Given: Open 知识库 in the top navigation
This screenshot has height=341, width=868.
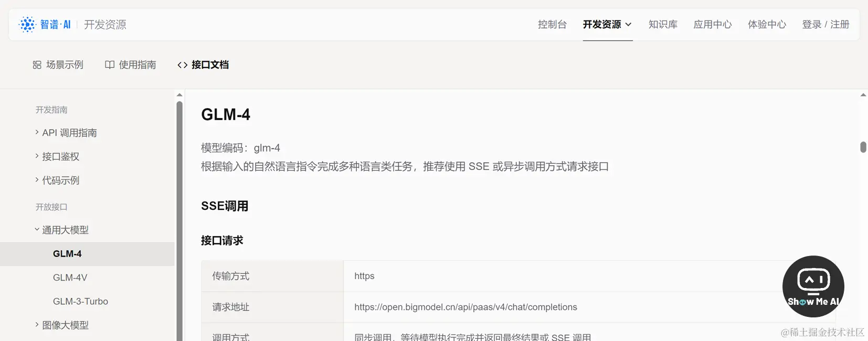Looking at the screenshot, I should click(663, 25).
